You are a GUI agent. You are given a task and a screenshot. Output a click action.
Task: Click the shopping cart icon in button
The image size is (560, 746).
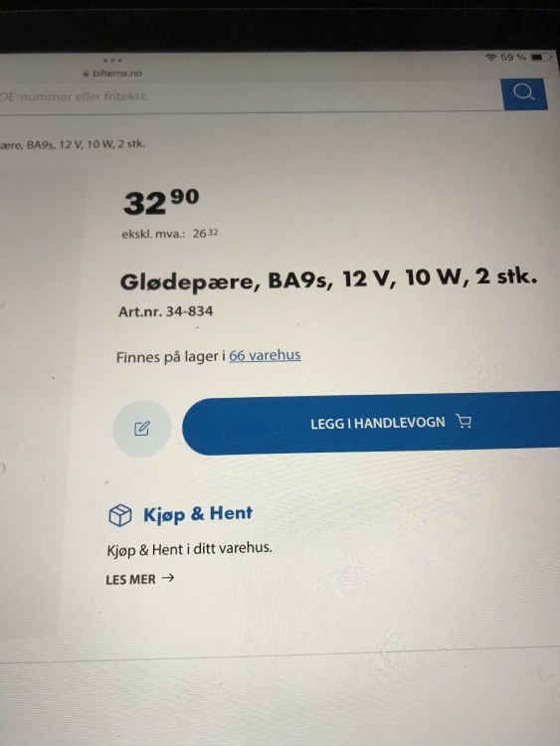coord(464,421)
